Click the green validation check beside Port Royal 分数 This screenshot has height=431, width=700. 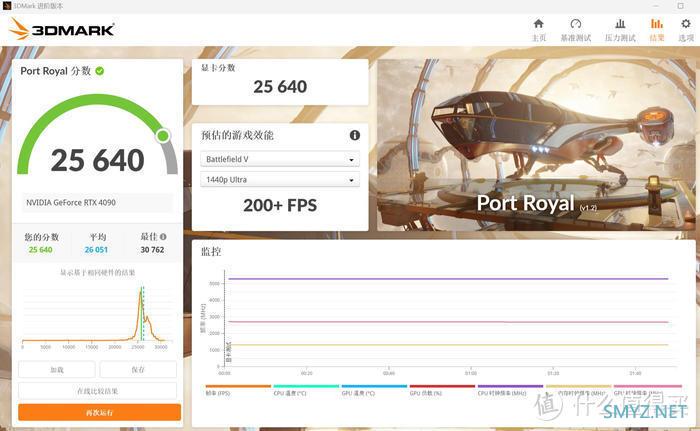pyautogui.click(x=100, y=71)
